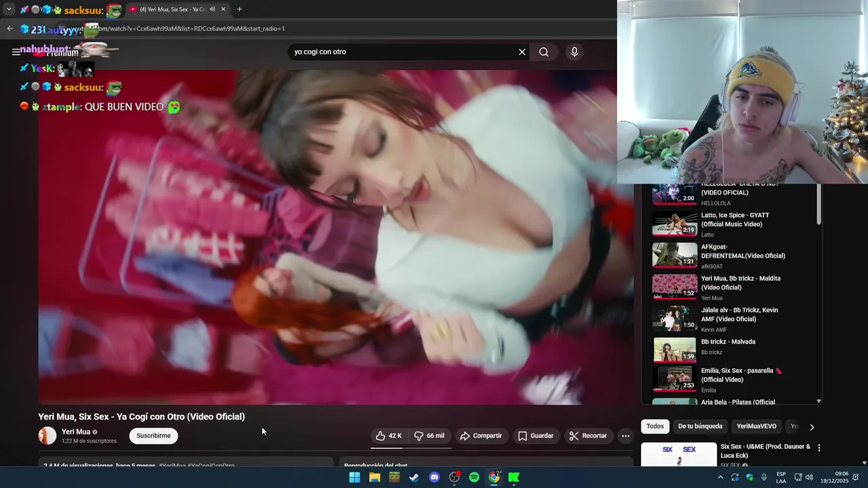Dislike the video showing 66 mil

point(430,436)
